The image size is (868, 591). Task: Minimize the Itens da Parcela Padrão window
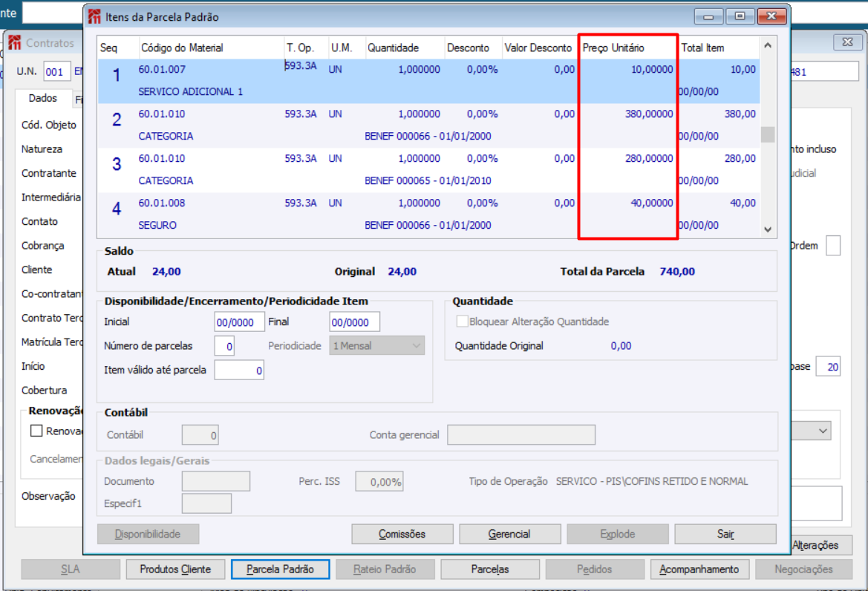click(708, 16)
